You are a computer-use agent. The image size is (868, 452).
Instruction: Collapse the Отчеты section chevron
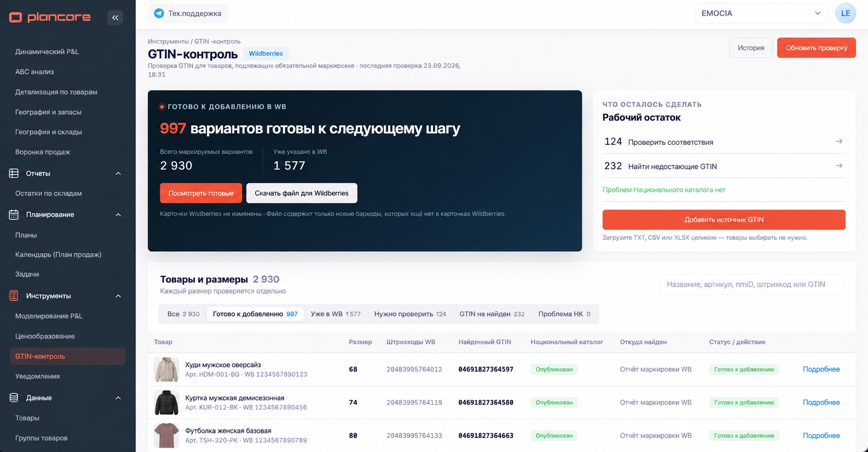coord(118,173)
